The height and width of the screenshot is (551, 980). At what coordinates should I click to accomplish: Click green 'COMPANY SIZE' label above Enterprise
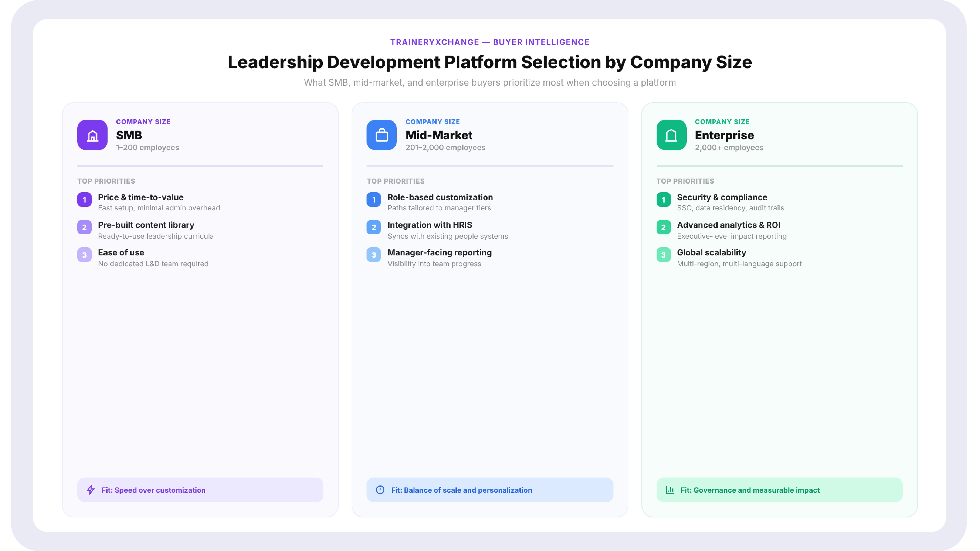[722, 122]
